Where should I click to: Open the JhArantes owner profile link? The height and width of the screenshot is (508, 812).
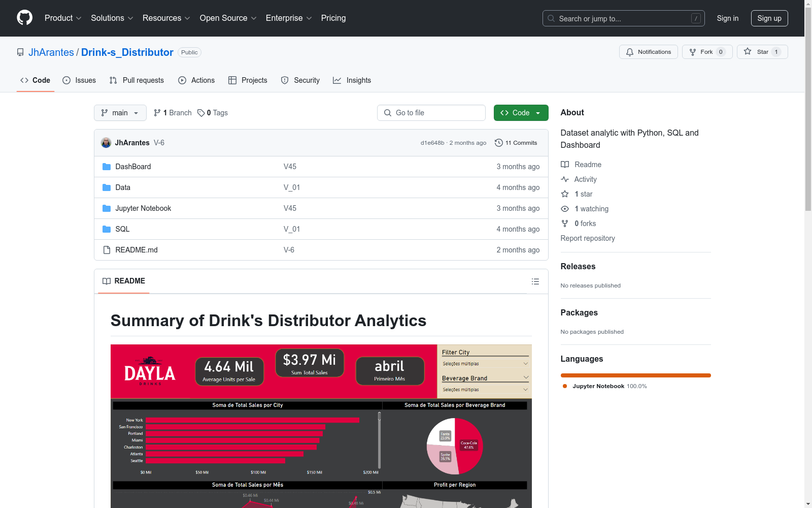click(x=51, y=52)
